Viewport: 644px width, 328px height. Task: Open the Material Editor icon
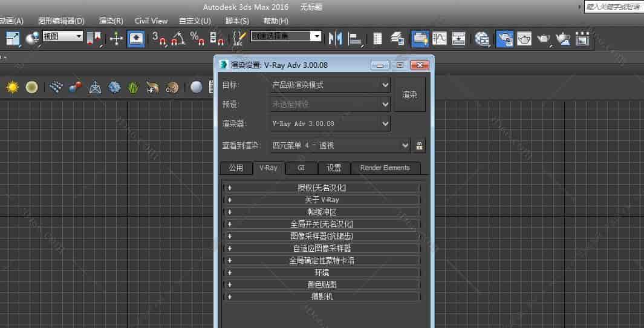pyautogui.click(x=482, y=38)
